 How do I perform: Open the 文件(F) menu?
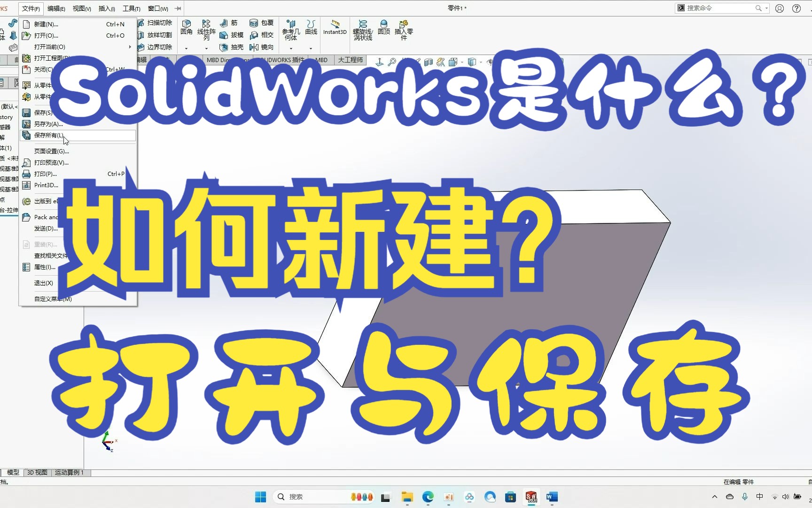(x=31, y=8)
